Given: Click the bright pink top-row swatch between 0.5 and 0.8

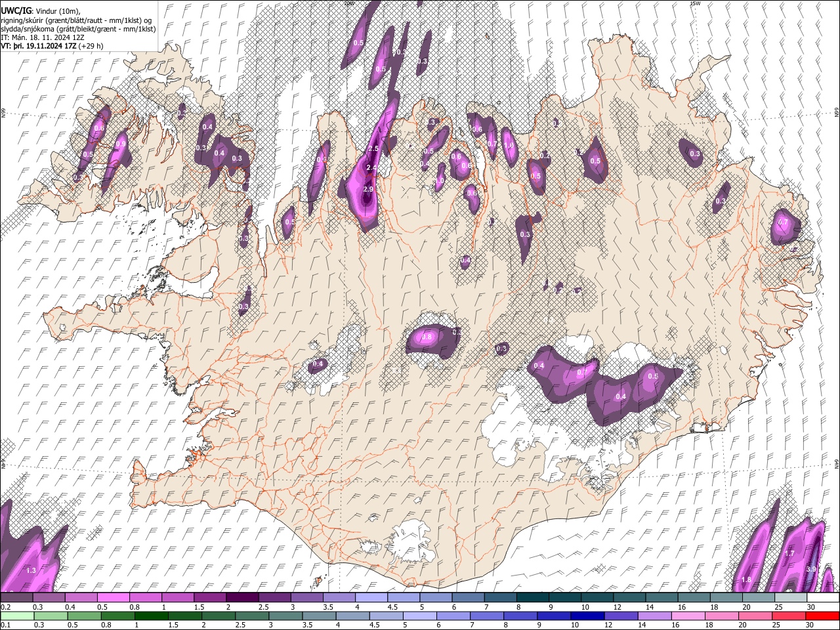Looking at the screenshot, I should 113,597.
